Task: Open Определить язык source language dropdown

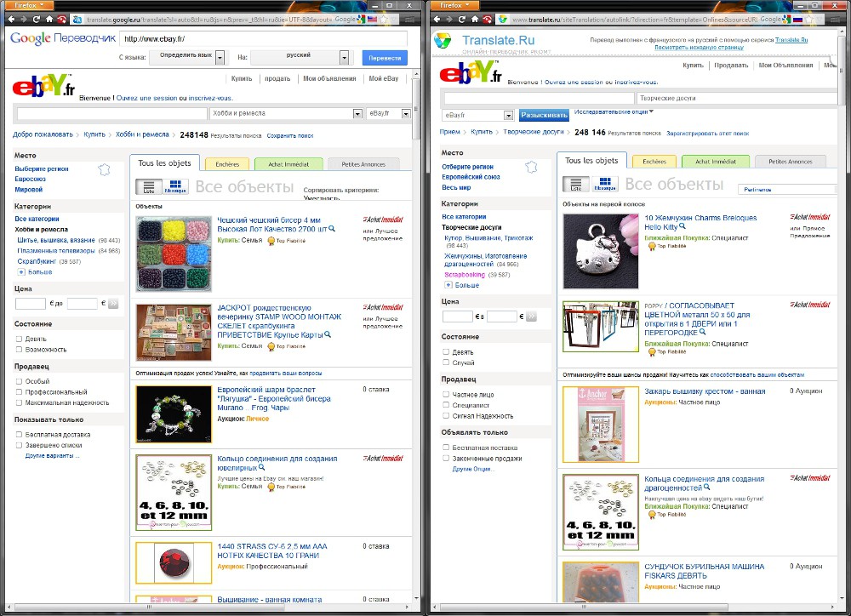Action: (220, 57)
